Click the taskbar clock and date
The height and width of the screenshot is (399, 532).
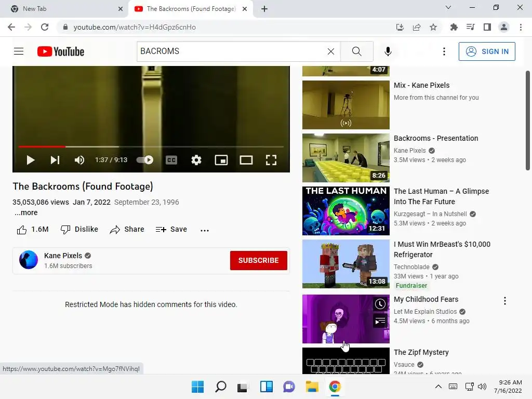coord(508,387)
